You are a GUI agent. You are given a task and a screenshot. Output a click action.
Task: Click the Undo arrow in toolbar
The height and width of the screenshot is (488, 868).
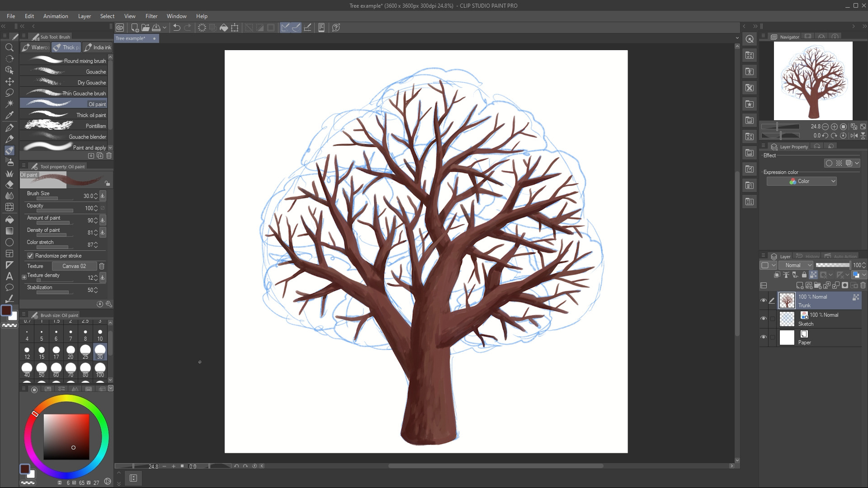[177, 28]
